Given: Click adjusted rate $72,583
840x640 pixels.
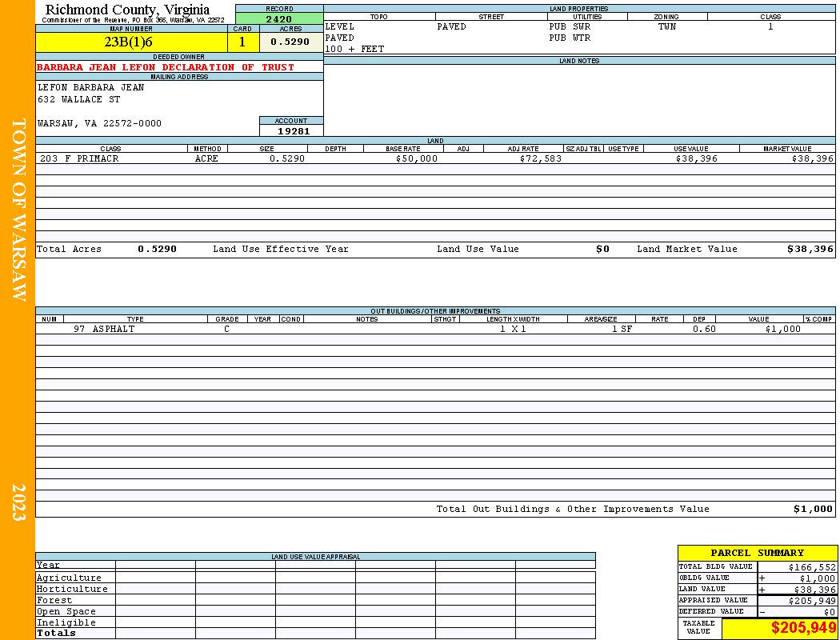Looking at the screenshot, I should [541, 159].
